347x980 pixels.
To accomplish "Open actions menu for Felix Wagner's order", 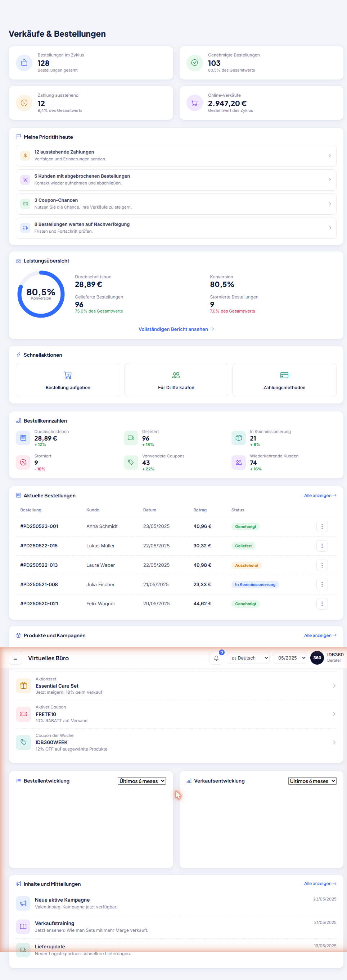I will [x=322, y=604].
